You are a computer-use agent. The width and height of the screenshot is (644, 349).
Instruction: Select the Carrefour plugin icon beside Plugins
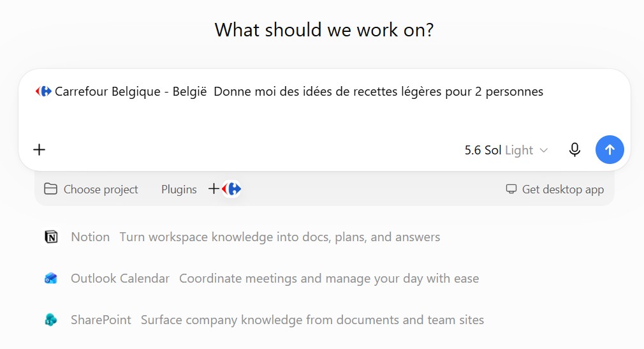tap(231, 189)
